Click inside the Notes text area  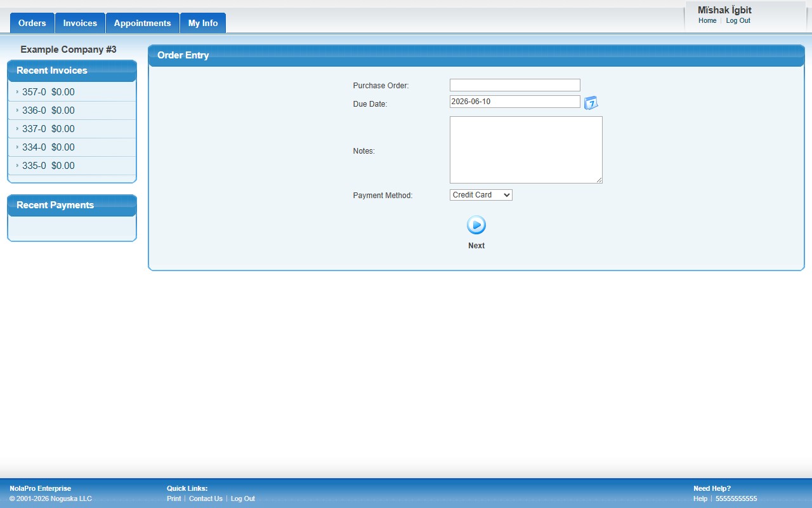(x=526, y=150)
